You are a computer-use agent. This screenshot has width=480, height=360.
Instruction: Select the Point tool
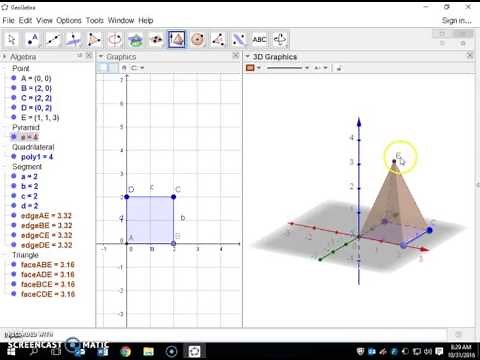click(x=32, y=40)
